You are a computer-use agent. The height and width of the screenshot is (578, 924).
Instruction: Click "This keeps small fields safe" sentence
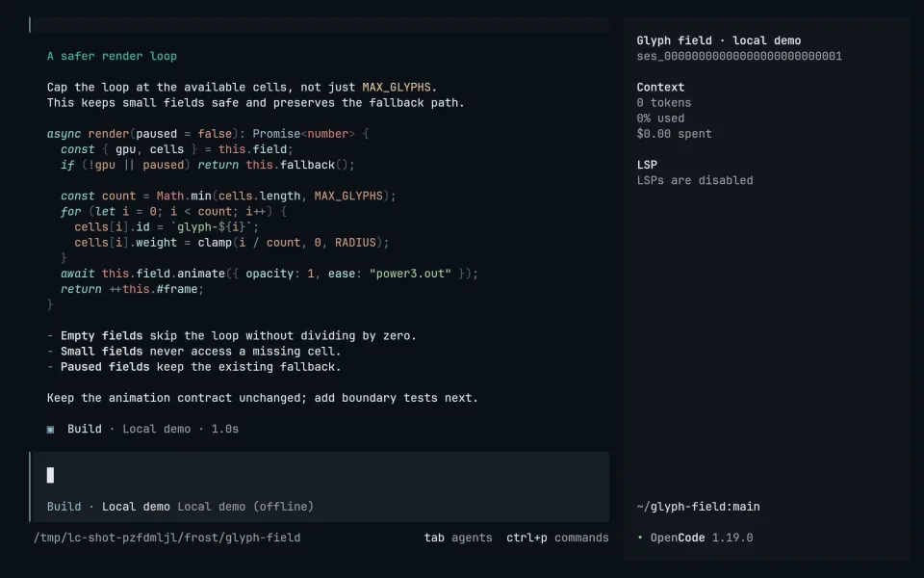[256, 103]
